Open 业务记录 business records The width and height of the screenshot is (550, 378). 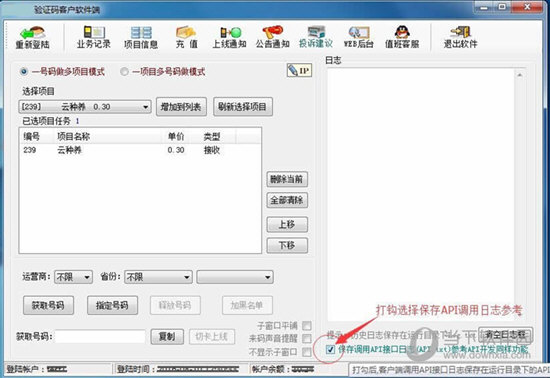pos(94,38)
